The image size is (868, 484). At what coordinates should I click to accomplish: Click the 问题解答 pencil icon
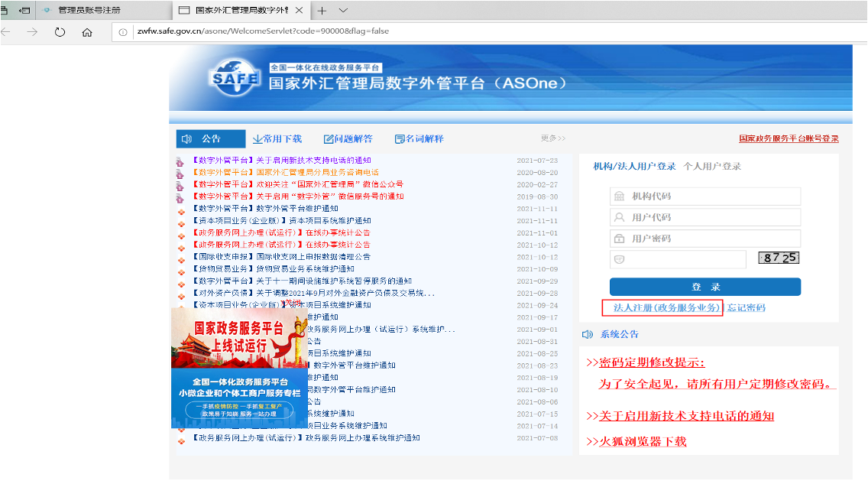tap(329, 138)
